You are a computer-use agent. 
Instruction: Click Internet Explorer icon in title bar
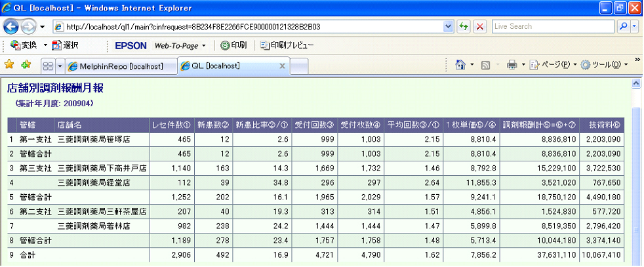[6, 8]
